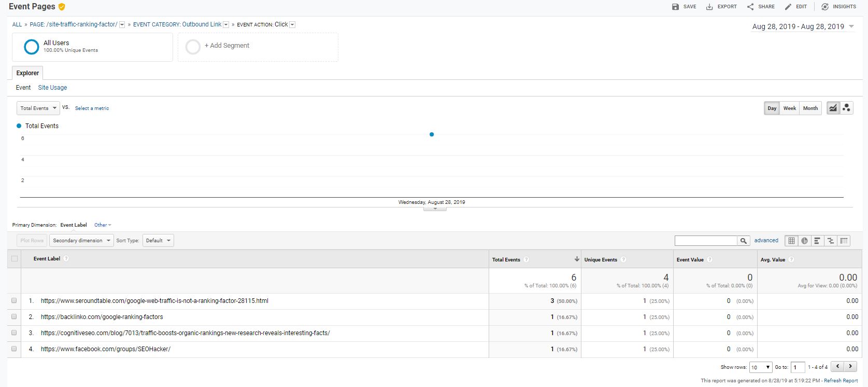The height and width of the screenshot is (387, 868).
Task: Open the Show rows dropdown
Action: click(760, 367)
